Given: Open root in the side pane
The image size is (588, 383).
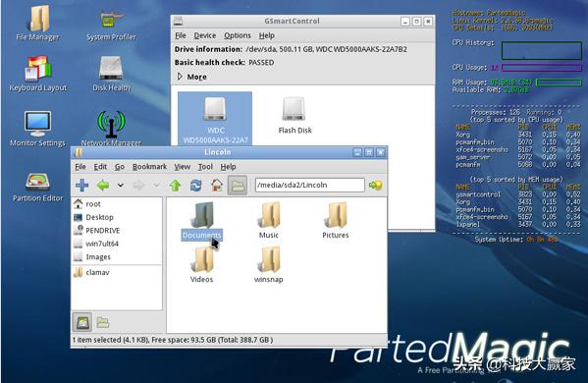Looking at the screenshot, I should point(117,204).
